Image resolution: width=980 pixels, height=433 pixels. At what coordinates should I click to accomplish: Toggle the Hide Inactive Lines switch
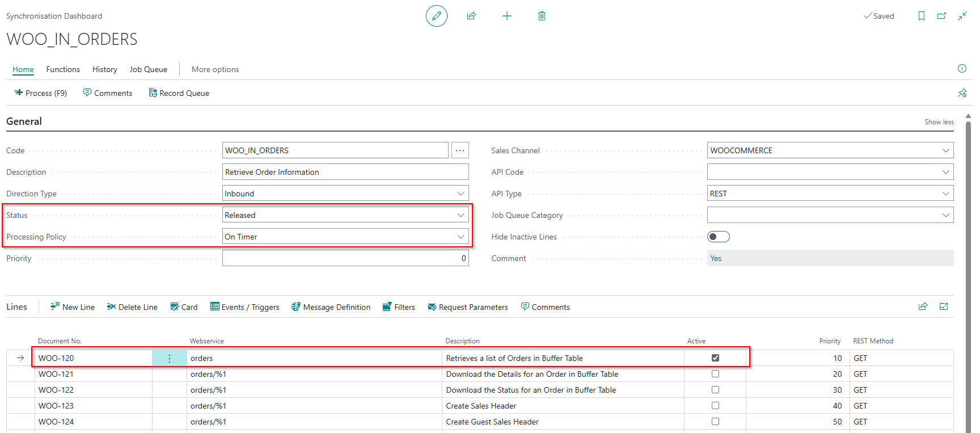tap(719, 237)
